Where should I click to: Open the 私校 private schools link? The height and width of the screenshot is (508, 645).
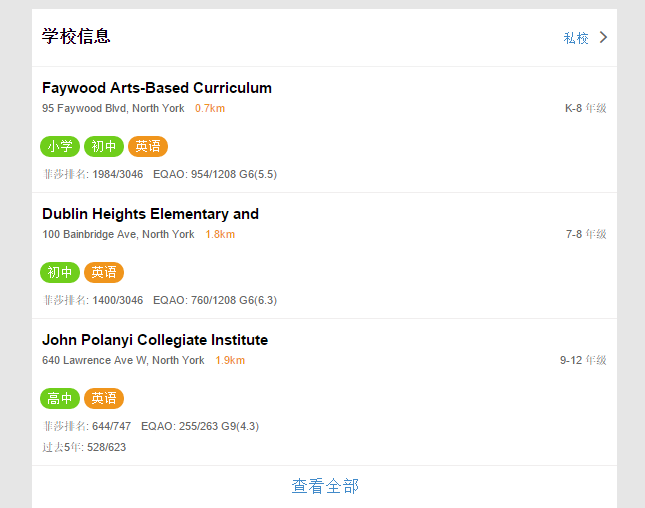point(576,38)
